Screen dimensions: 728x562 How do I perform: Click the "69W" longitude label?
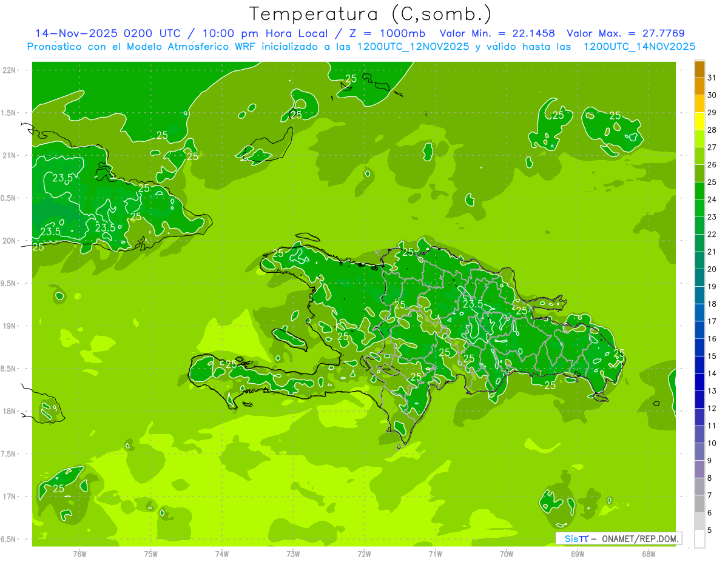click(x=578, y=554)
